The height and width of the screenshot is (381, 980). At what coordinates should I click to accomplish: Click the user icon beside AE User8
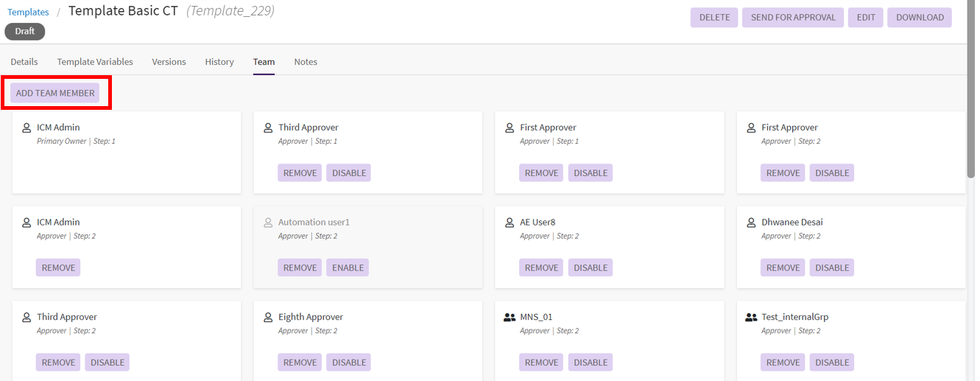(x=510, y=222)
